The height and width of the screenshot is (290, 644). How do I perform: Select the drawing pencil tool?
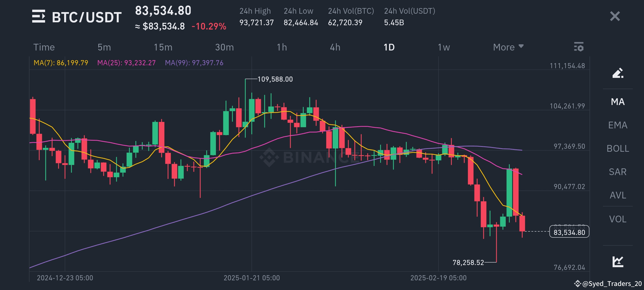(618, 73)
